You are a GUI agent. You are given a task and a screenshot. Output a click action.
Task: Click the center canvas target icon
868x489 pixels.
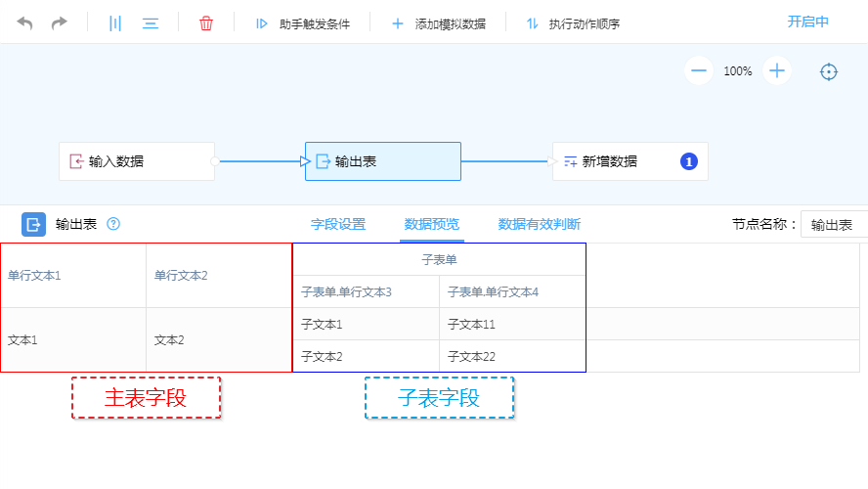tap(829, 71)
